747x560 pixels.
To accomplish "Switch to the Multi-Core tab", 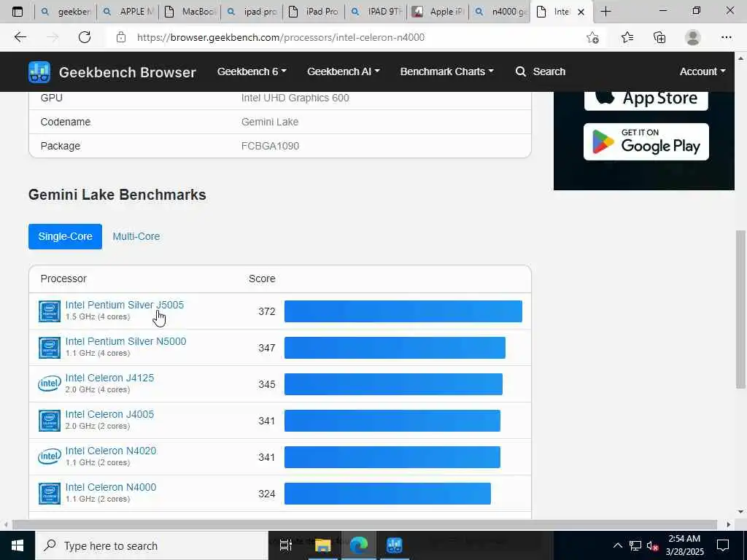I will 136,236.
